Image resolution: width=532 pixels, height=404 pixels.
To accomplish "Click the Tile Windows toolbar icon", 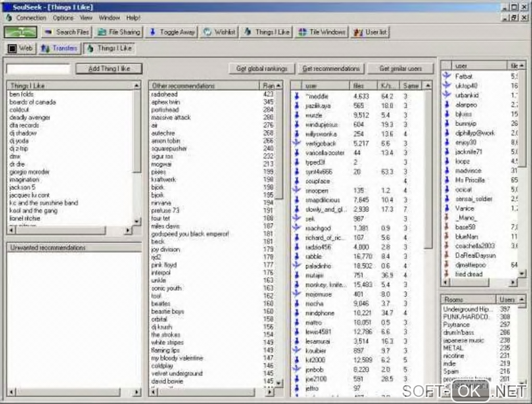I will tap(301, 32).
